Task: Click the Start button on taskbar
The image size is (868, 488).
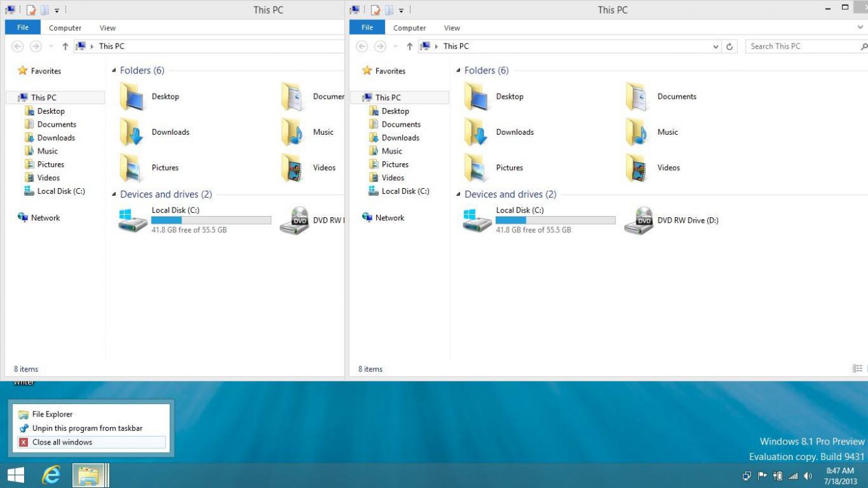Action: pyautogui.click(x=16, y=475)
